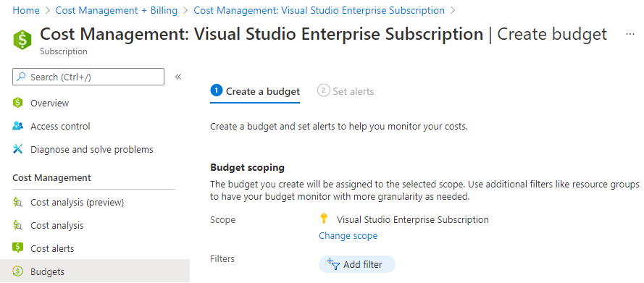
Task: Open Visual Studio Enterprise Subscription breadcrumb
Action: point(319,10)
